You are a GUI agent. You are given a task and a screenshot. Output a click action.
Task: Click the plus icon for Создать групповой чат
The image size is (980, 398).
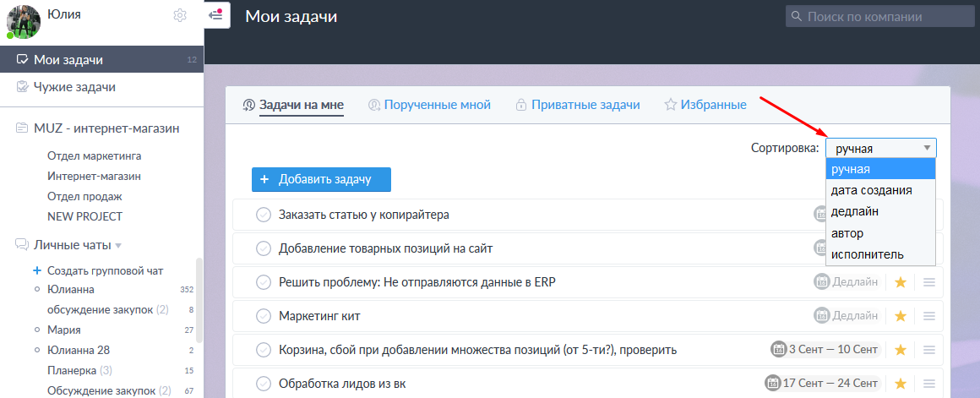(x=36, y=270)
